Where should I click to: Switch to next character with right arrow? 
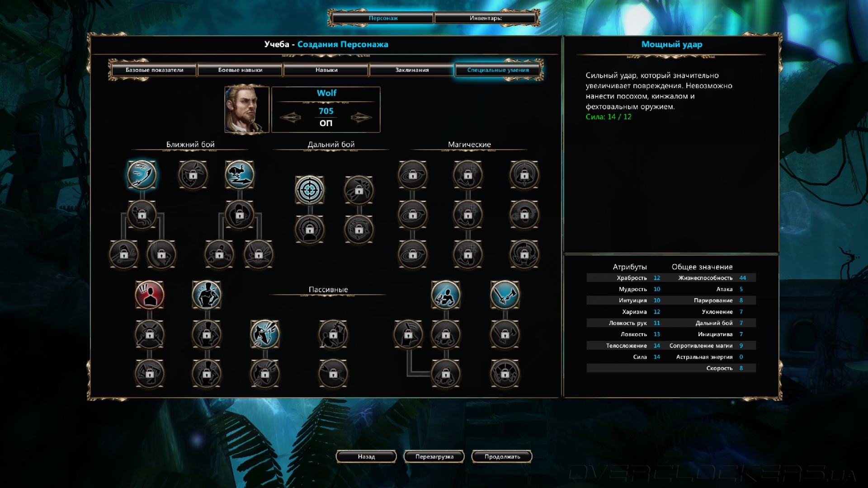pyautogui.click(x=361, y=117)
